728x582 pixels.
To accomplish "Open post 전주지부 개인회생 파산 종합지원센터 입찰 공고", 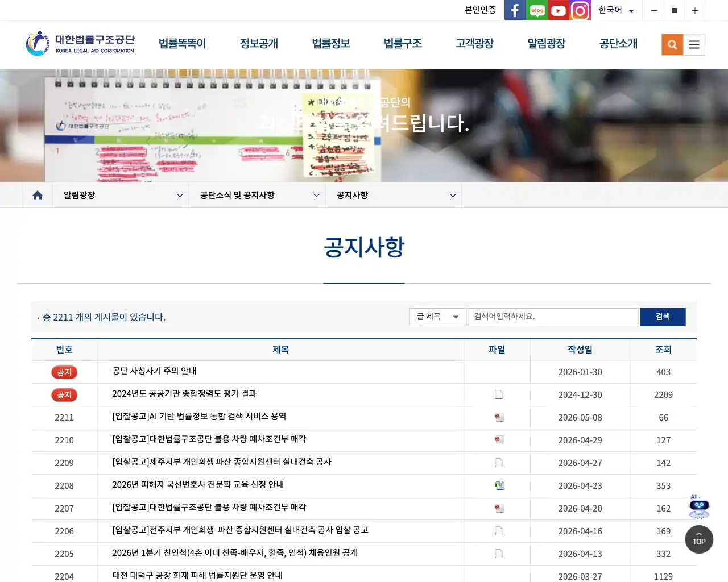I will [240, 530].
